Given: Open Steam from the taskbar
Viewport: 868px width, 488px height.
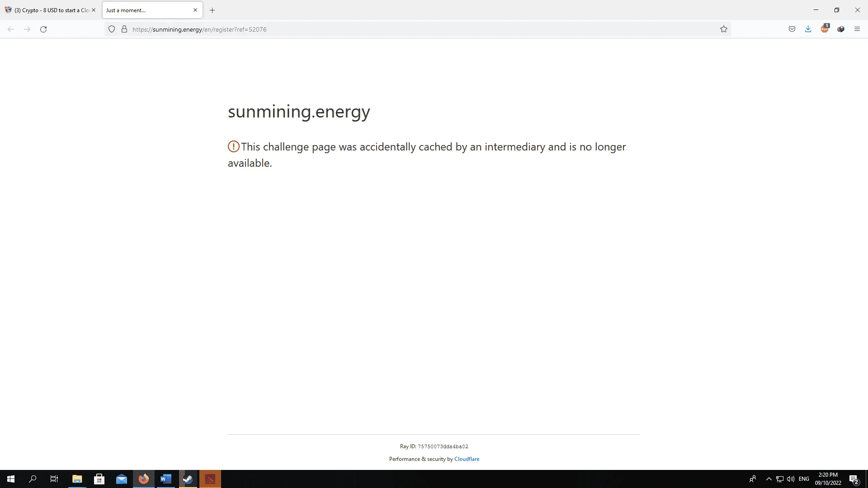Looking at the screenshot, I should (x=188, y=479).
